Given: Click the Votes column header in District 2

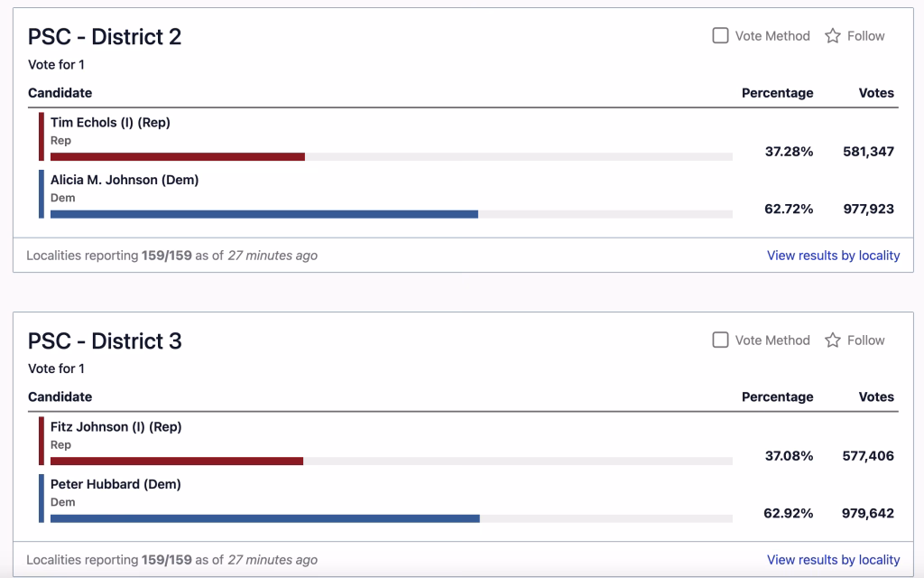Looking at the screenshot, I should click(x=876, y=93).
